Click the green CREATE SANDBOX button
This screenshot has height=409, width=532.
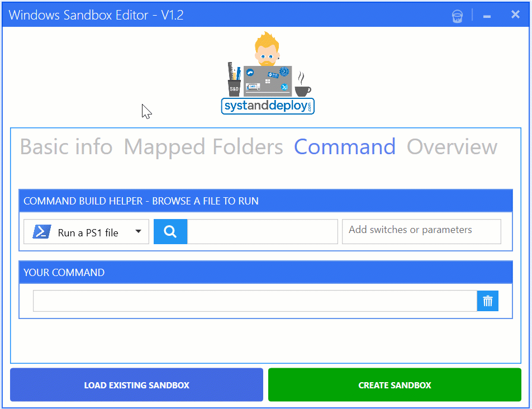395,385
